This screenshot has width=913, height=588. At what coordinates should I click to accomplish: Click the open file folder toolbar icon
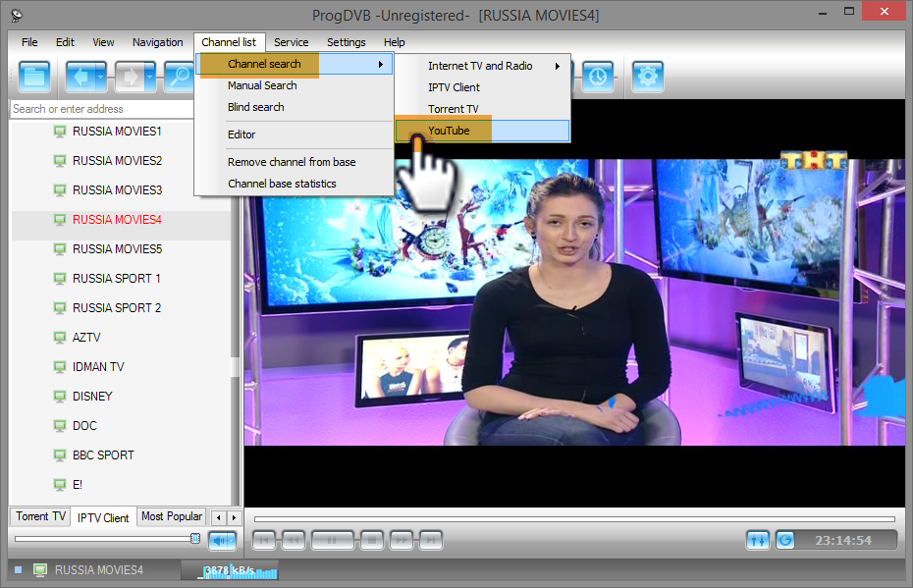click(34, 77)
